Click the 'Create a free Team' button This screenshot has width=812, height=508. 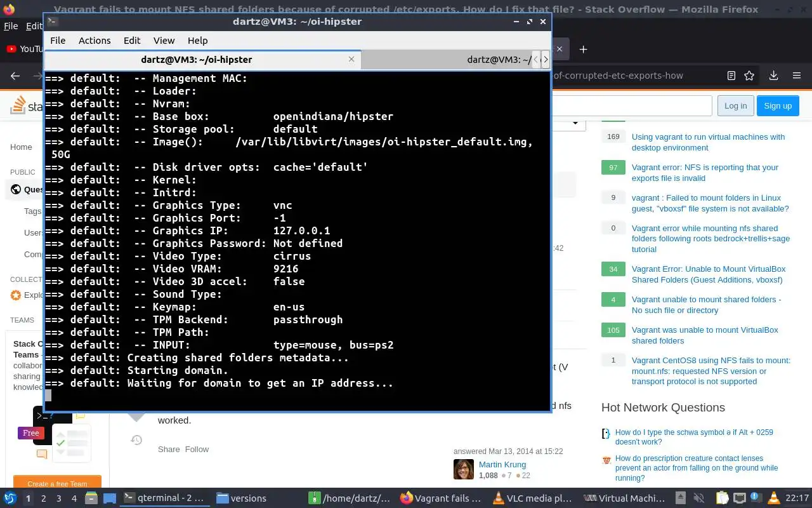pos(57,483)
